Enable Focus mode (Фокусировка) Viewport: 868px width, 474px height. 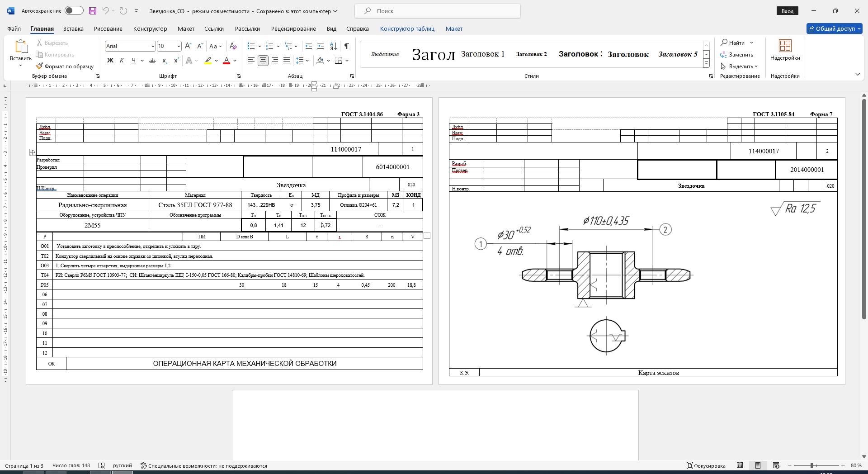click(x=706, y=465)
